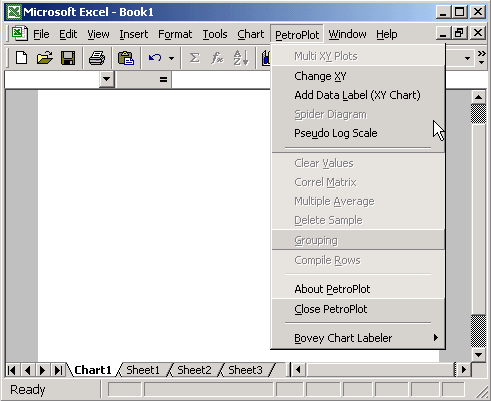The height and width of the screenshot is (401, 491).
Task: Click the Edit Formula equals button
Action: pos(163,79)
